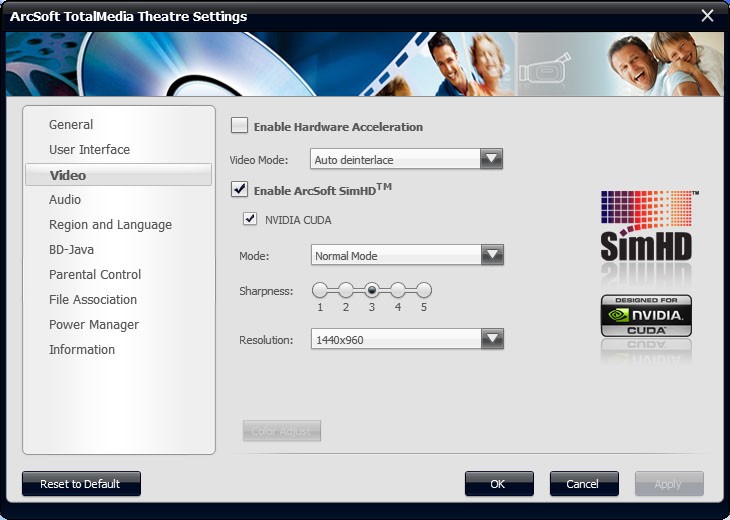730x520 pixels.
Task: Click the SimHD logo
Action: coord(649,227)
